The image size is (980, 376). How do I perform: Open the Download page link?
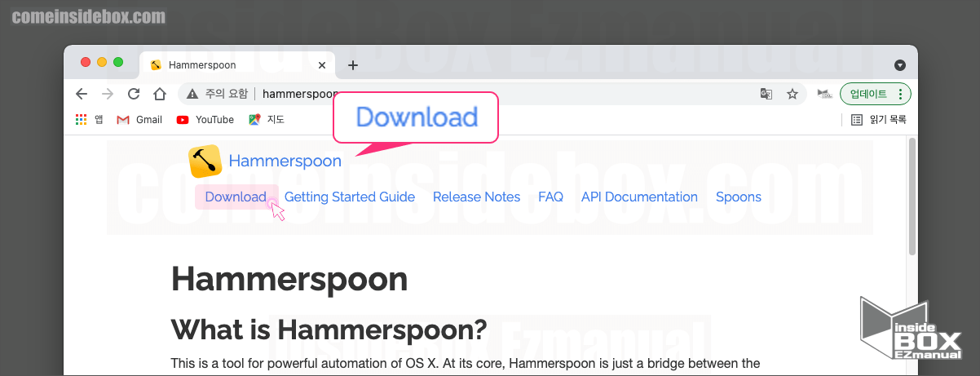[236, 197]
